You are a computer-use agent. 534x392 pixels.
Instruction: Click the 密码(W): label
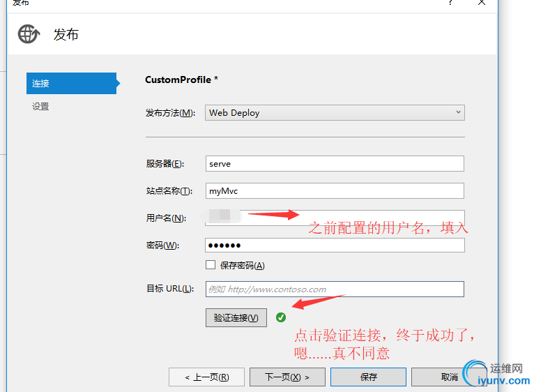163,245
